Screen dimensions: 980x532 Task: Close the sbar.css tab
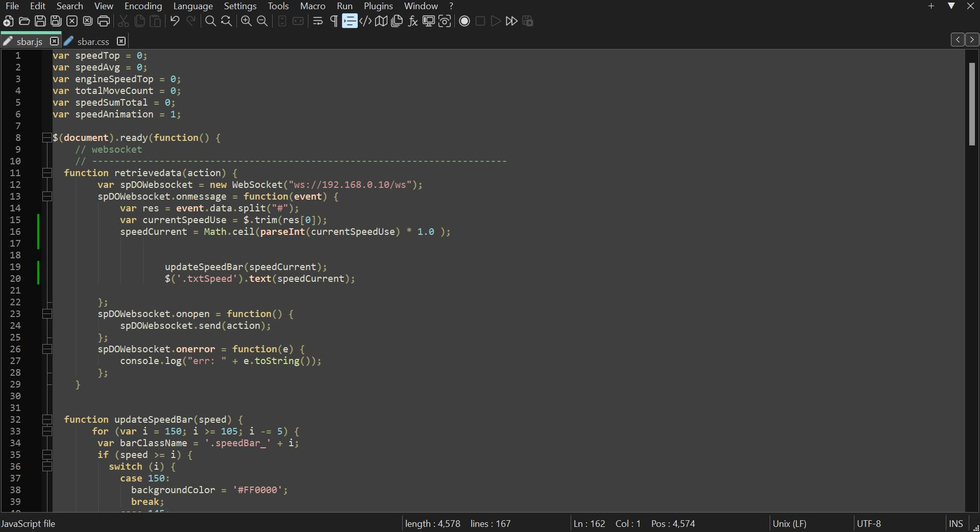(121, 41)
